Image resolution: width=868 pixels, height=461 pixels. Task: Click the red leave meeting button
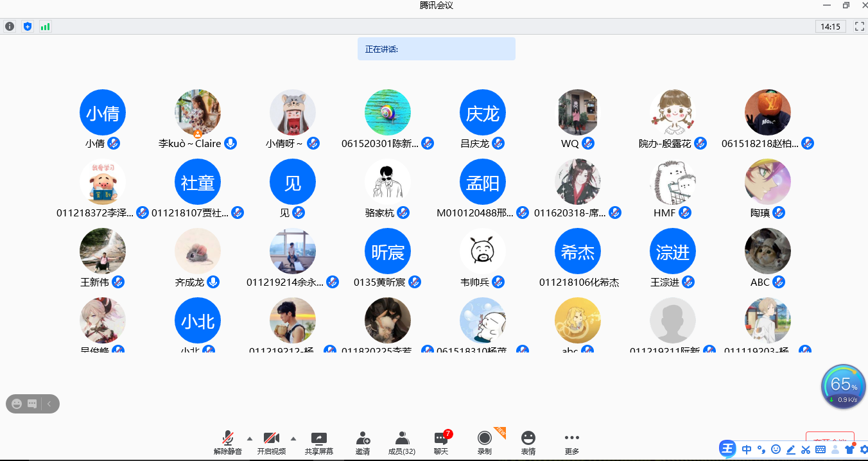click(829, 439)
